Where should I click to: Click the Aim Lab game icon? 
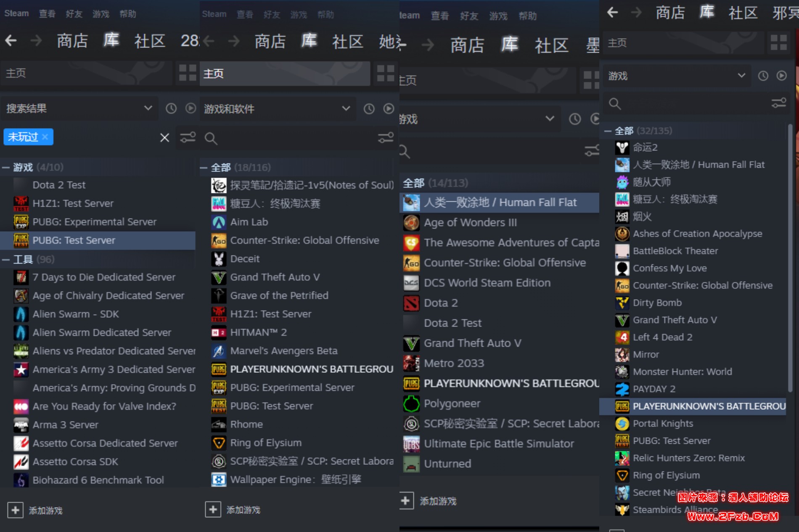pyautogui.click(x=219, y=222)
